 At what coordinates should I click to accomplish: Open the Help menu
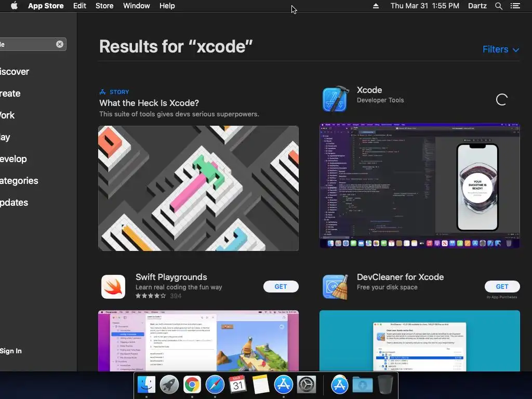tap(167, 6)
